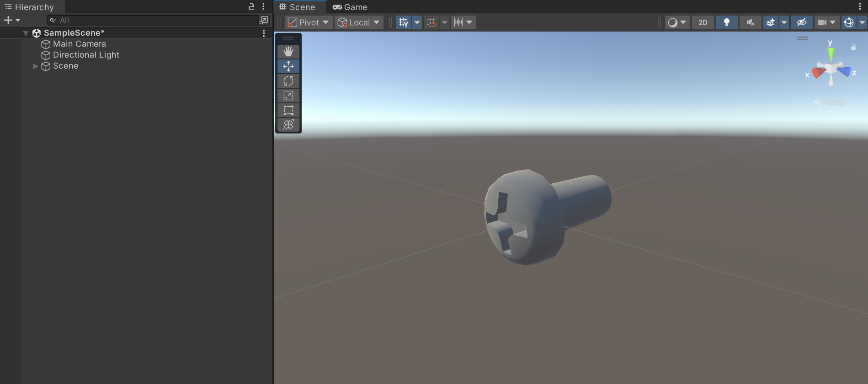Viewport: 868px width, 384px height.
Task: Switch to the Game tab
Action: (350, 7)
